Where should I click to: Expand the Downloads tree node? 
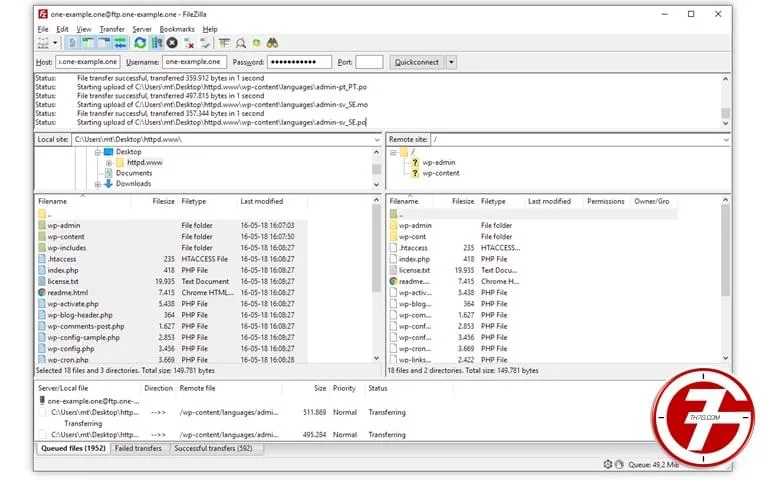coord(97,184)
